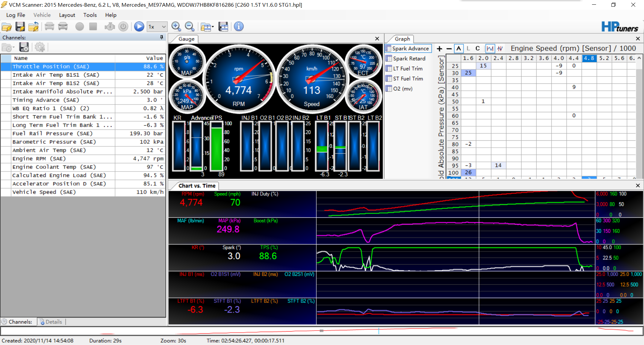644x345 pixels.
Task: Toggle the A average mode button
Action: [x=459, y=49]
